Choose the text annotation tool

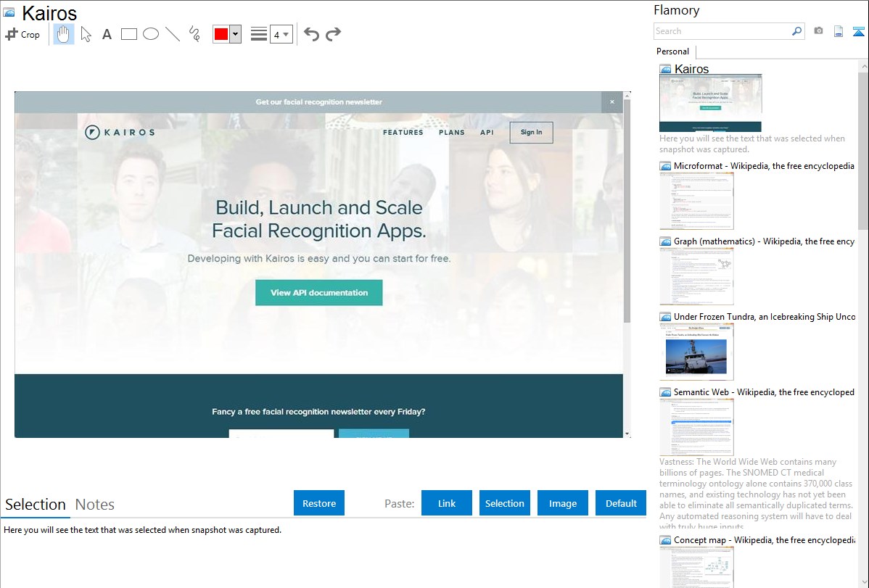coord(107,34)
